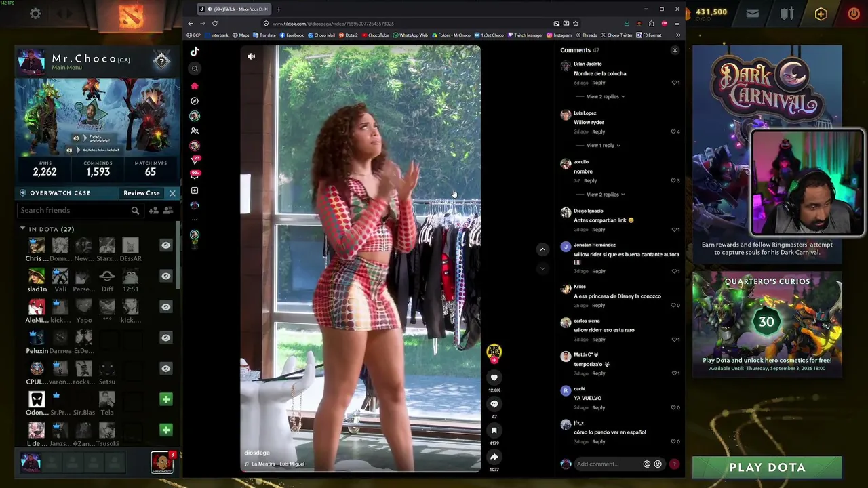Post comment with red send button
The height and width of the screenshot is (488, 868).
click(675, 464)
